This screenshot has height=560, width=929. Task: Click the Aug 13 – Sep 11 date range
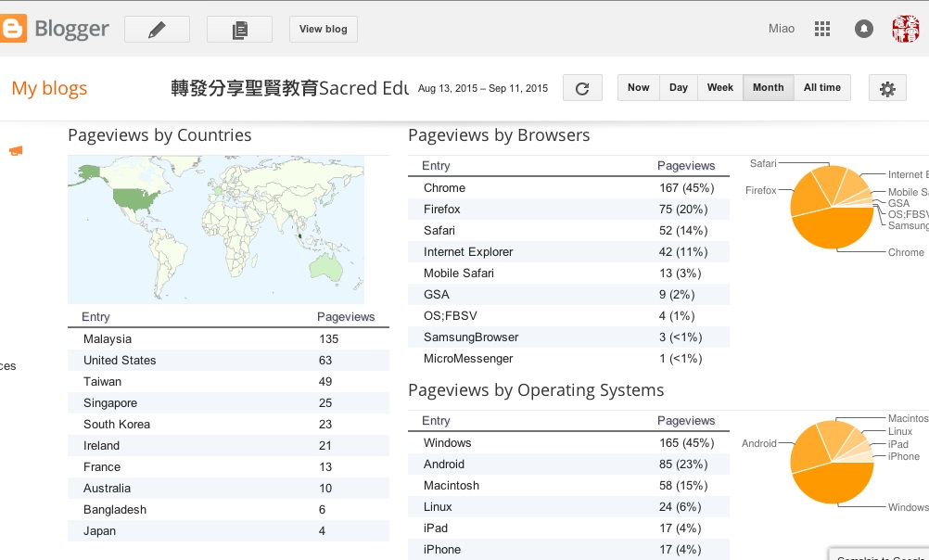(x=483, y=88)
